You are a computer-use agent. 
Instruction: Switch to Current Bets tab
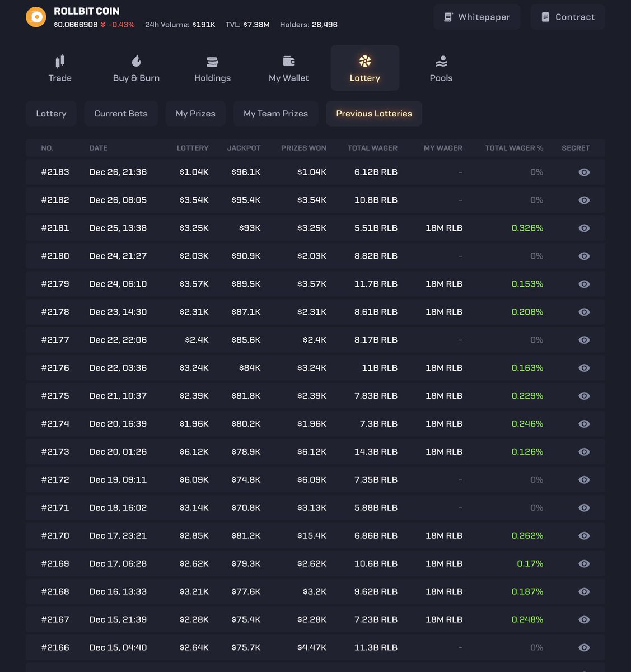coord(121,114)
